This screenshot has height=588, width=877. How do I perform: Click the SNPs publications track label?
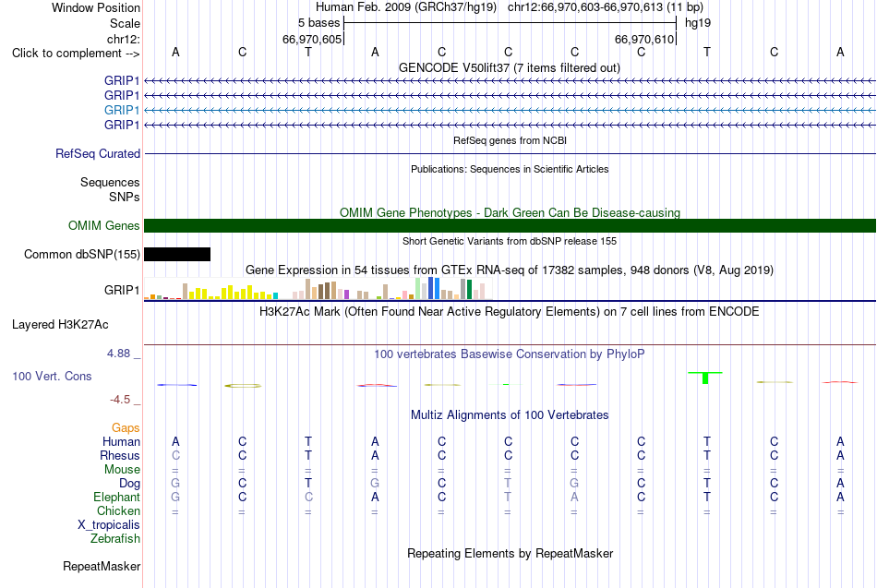(125, 197)
